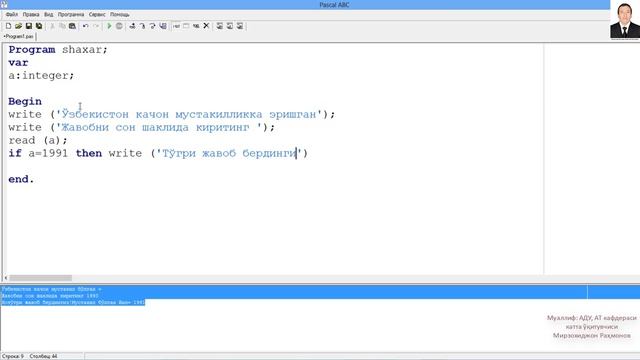Click the third window layout icon
Viewport: 640px width, 360px height.
pyautogui.click(x=240, y=26)
